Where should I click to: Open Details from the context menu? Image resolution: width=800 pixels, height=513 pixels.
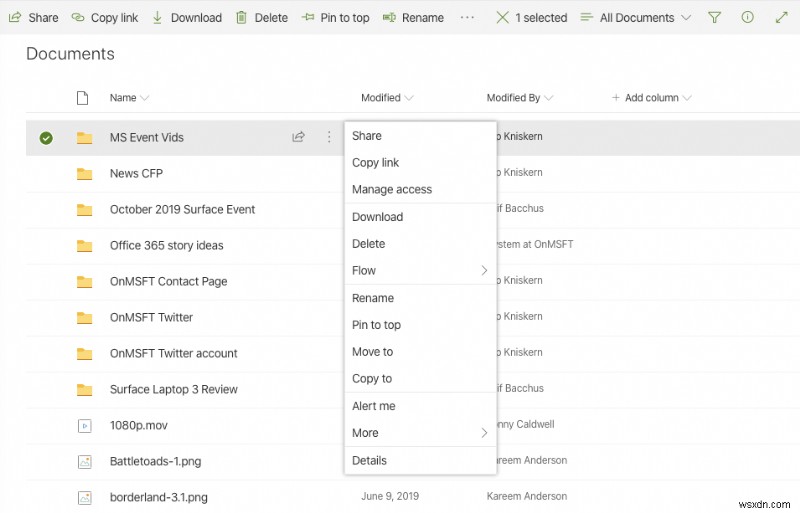[x=420, y=460]
